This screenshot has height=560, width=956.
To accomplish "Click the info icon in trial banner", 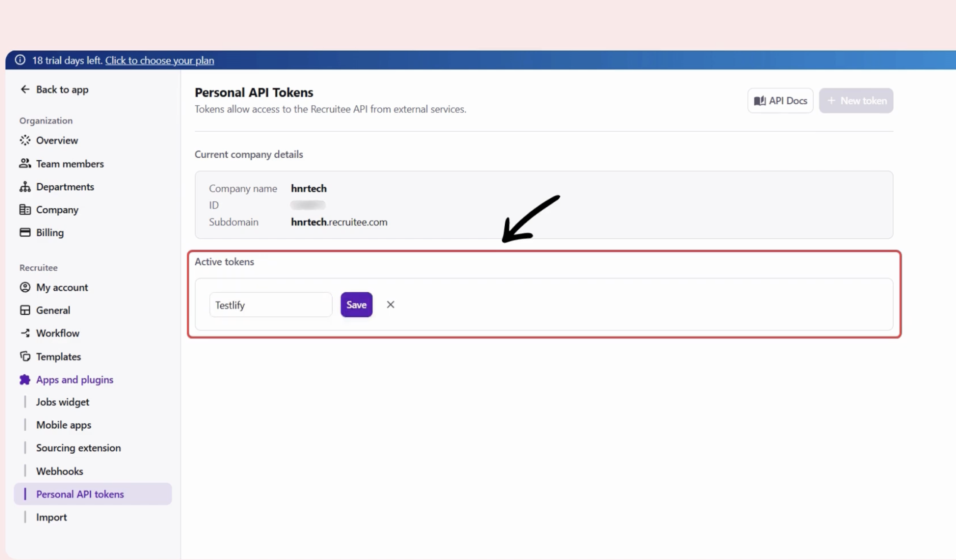I will [20, 60].
